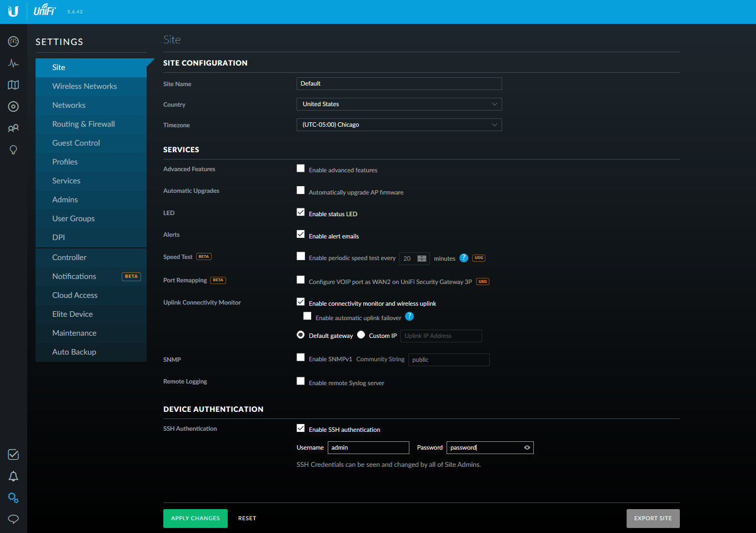Open the Alerts bell icon
The height and width of the screenshot is (533, 756).
(x=13, y=476)
